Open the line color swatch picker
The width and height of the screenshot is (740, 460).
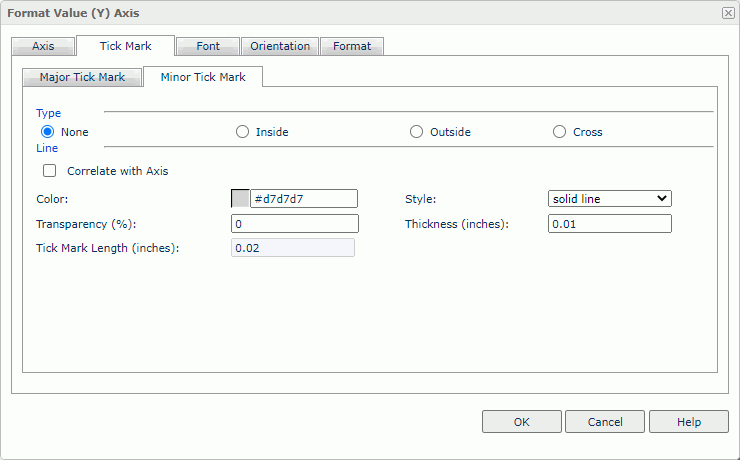(x=240, y=199)
